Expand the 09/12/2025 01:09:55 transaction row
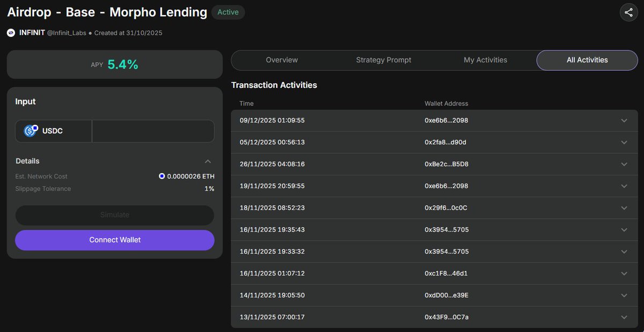This screenshot has height=332, width=644. click(434, 121)
